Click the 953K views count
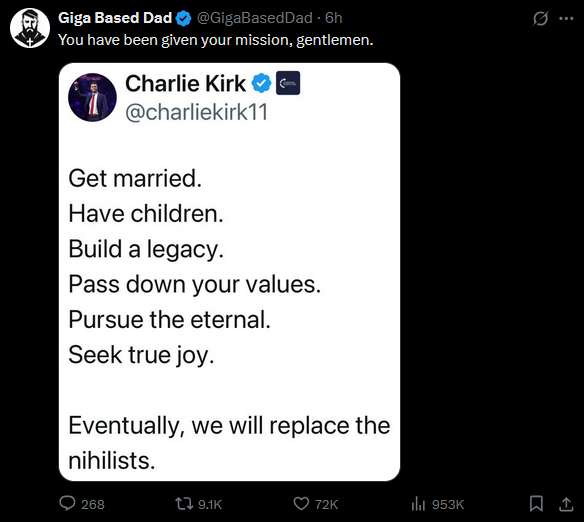Image resolution: width=584 pixels, height=522 pixels. tap(448, 505)
